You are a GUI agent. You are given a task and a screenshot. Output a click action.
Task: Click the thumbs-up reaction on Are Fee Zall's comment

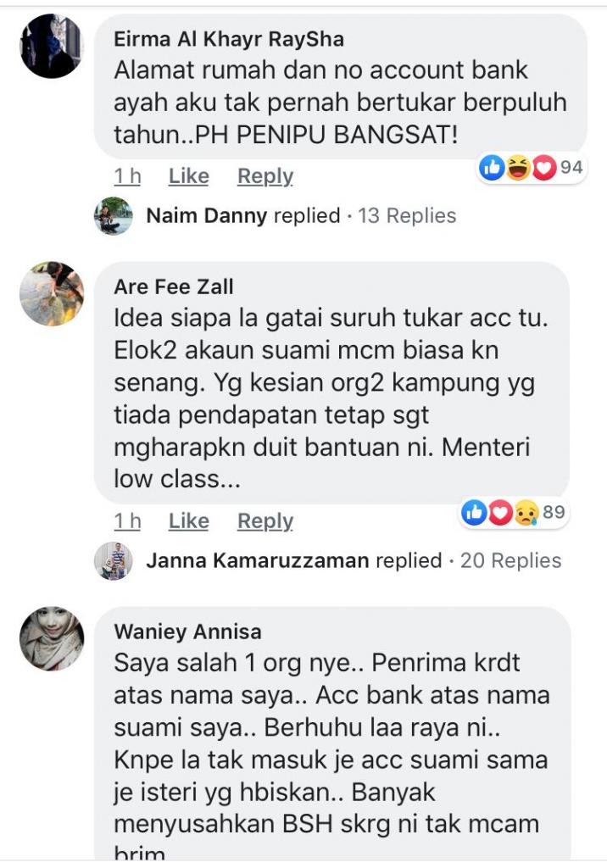474,513
